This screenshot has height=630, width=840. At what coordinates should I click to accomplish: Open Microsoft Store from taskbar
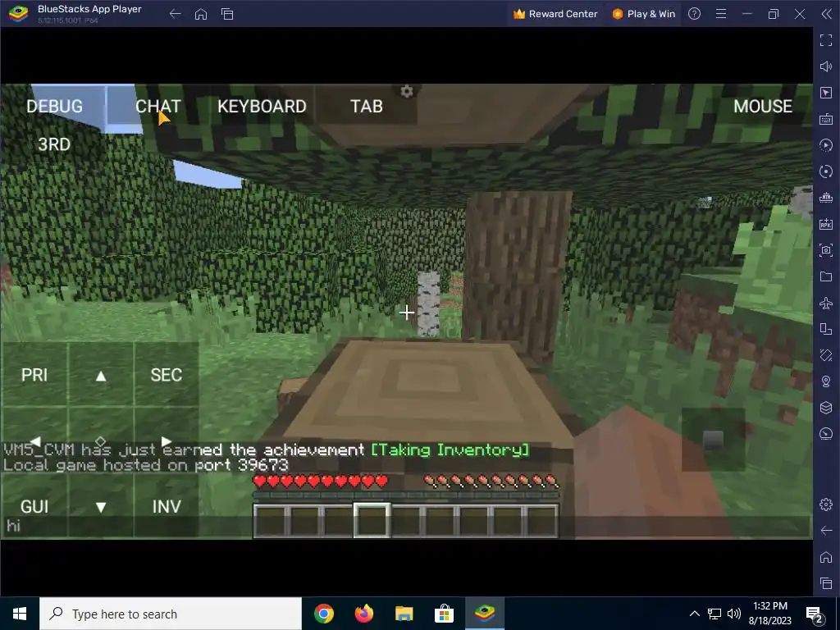tap(444, 614)
